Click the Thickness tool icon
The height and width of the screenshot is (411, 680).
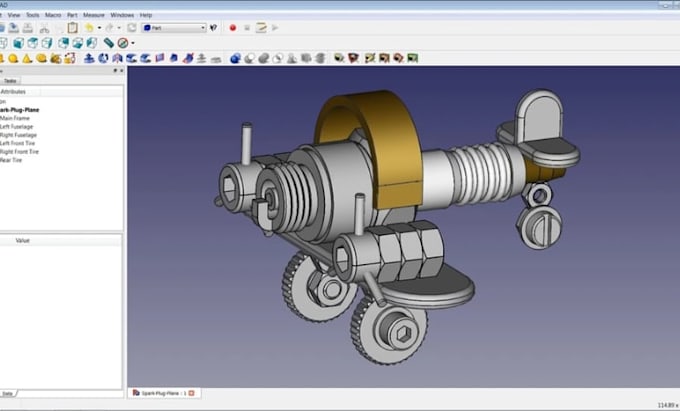pyautogui.click(x=216, y=59)
